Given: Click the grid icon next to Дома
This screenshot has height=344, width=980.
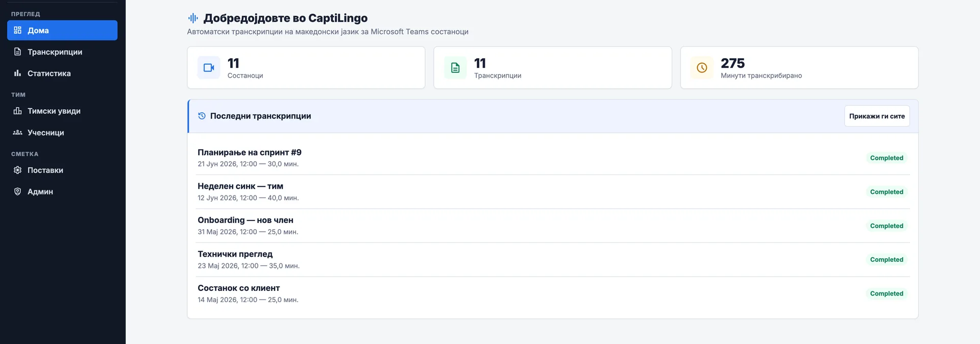Looking at the screenshot, I should tap(17, 30).
